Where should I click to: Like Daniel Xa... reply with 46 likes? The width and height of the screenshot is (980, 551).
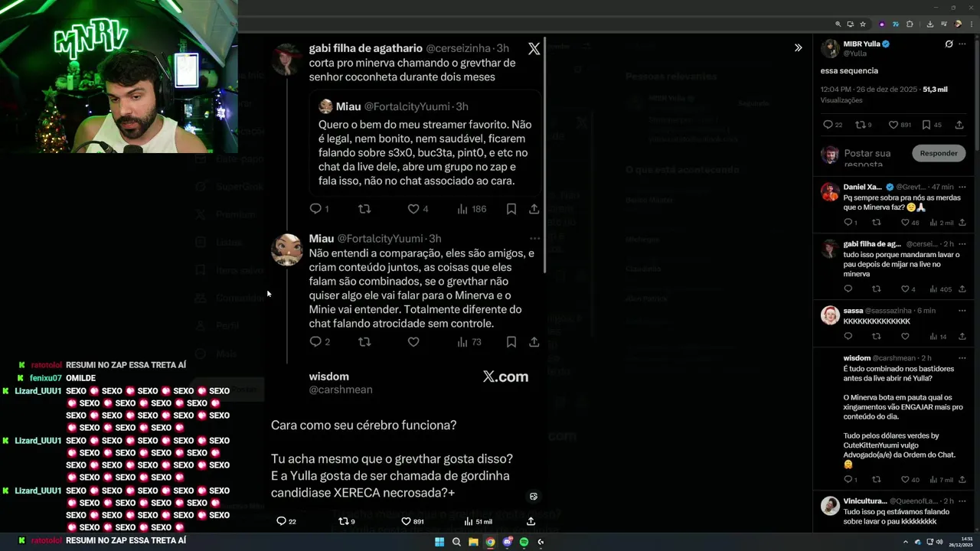click(910, 223)
